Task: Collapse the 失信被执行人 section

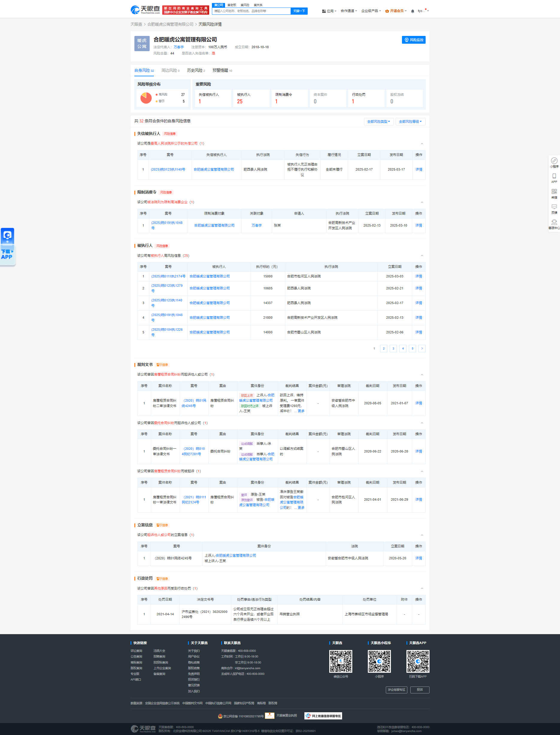Action: click(x=422, y=144)
